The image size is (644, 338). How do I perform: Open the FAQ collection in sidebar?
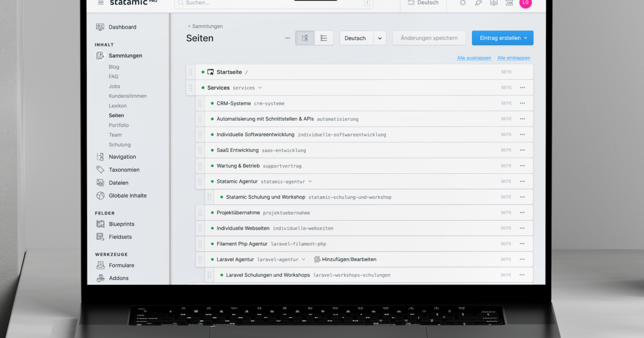[113, 77]
